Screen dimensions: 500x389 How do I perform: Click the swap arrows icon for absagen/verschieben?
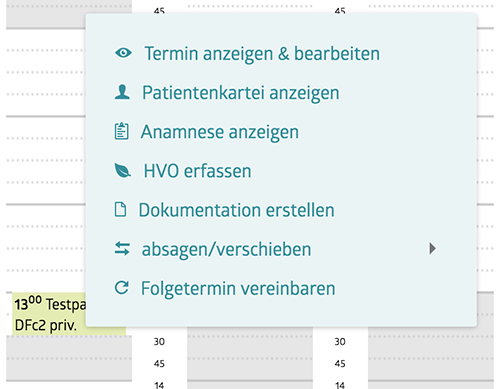point(122,249)
